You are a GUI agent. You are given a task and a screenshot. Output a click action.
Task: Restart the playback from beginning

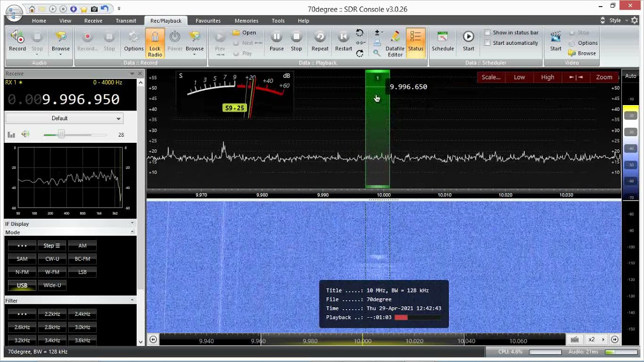pyautogui.click(x=344, y=41)
